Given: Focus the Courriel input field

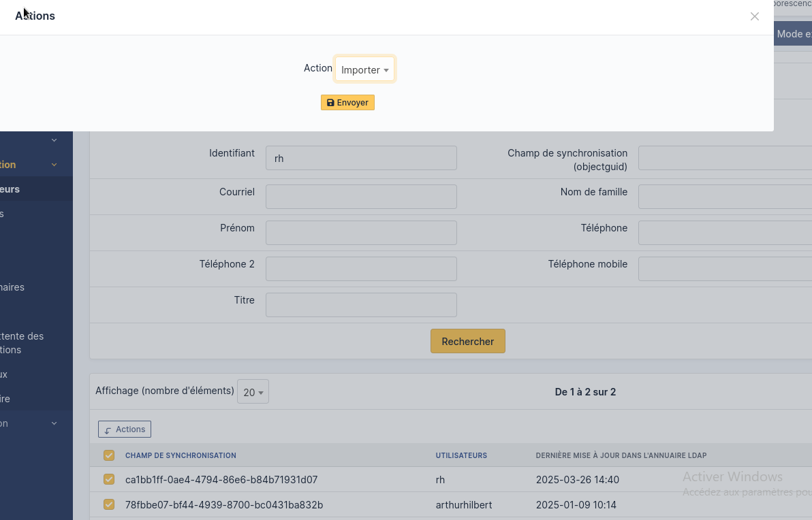Looking at the screenshot, I should pyautogui.click(x=361, y=197).
